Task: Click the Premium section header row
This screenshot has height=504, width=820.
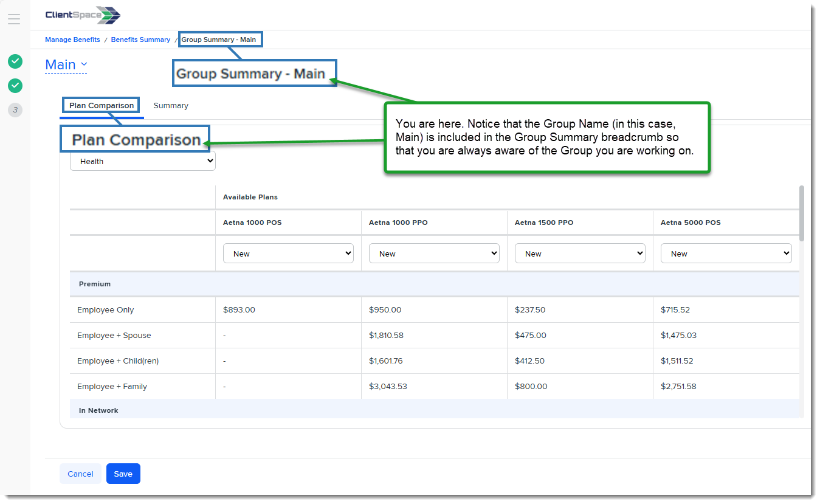Action: tap(434, 284)
